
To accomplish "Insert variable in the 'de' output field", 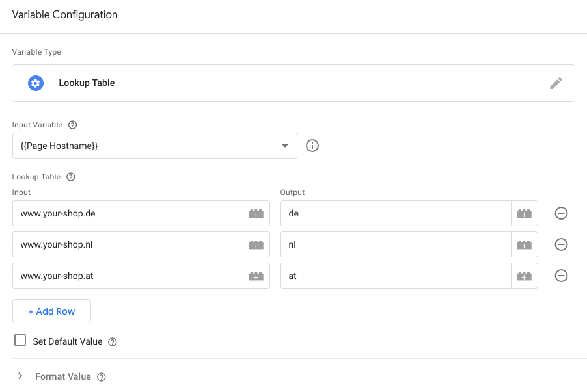I will coord(524,214).
